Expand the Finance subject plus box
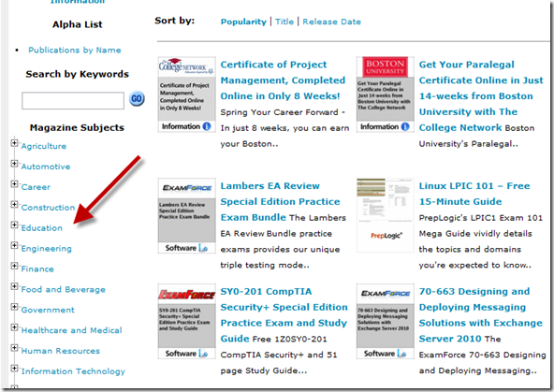This screenshot has height=392, width=554. (x=14, y=266)
